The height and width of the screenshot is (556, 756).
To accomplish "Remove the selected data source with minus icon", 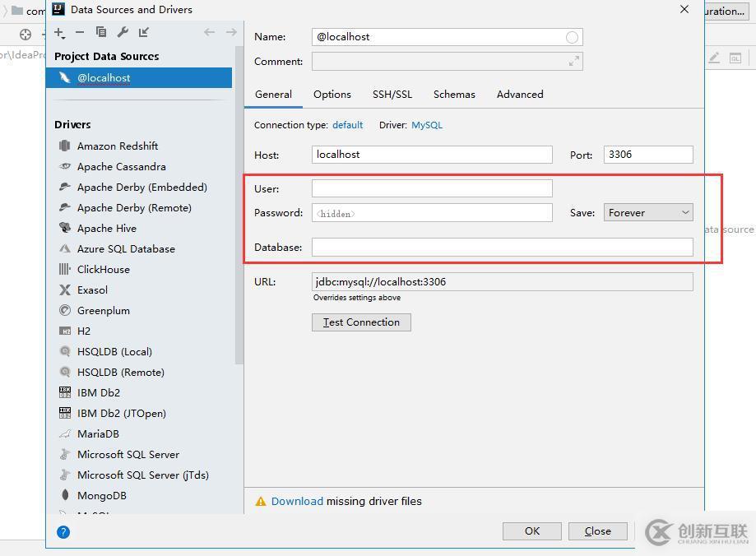I will (80, 32).
